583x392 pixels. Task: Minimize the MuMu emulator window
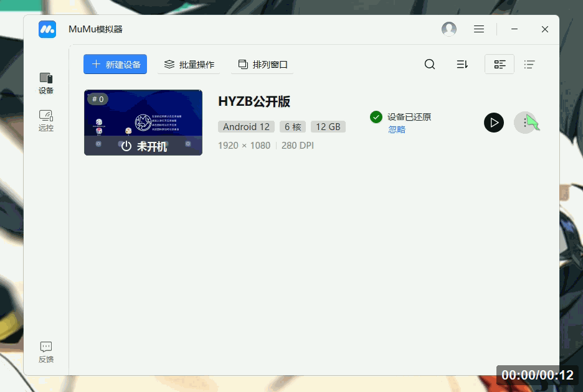coord(514,29)
